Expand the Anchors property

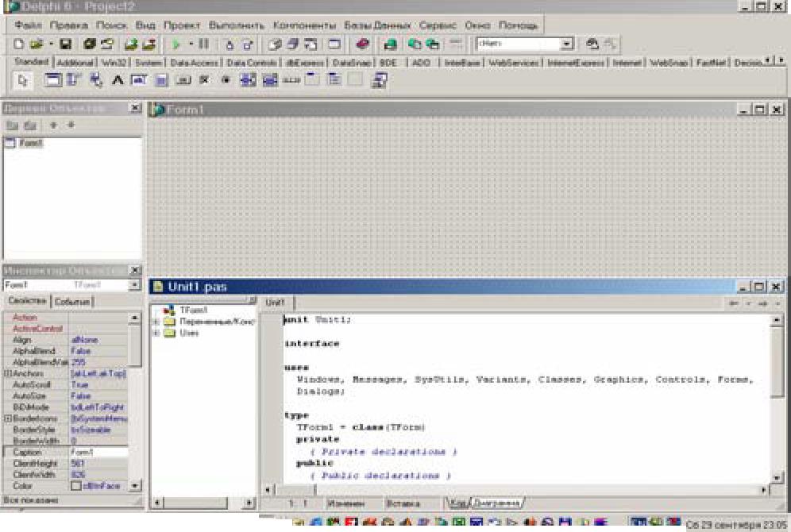(8, 374)
